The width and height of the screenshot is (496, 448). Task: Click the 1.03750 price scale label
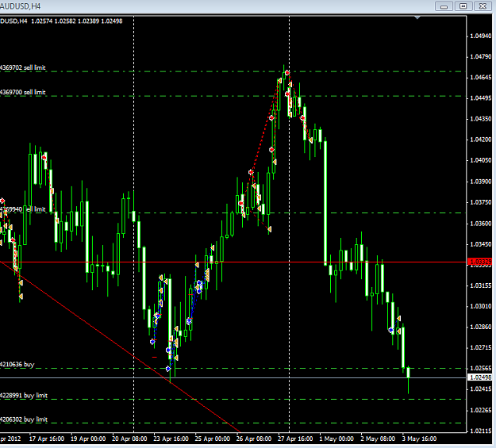481,202
